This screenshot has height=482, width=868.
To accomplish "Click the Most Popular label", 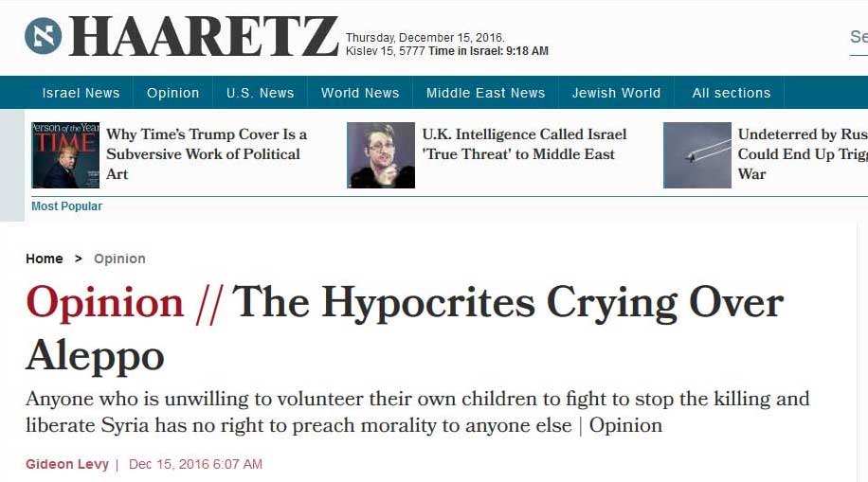I will click(66, 206).
